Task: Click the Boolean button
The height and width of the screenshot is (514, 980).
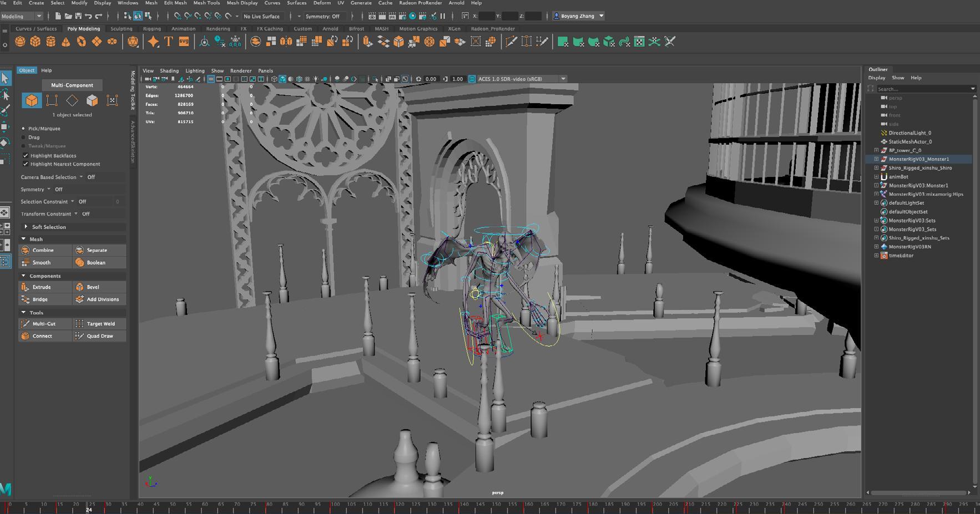Action: click(x=99, y=262)
